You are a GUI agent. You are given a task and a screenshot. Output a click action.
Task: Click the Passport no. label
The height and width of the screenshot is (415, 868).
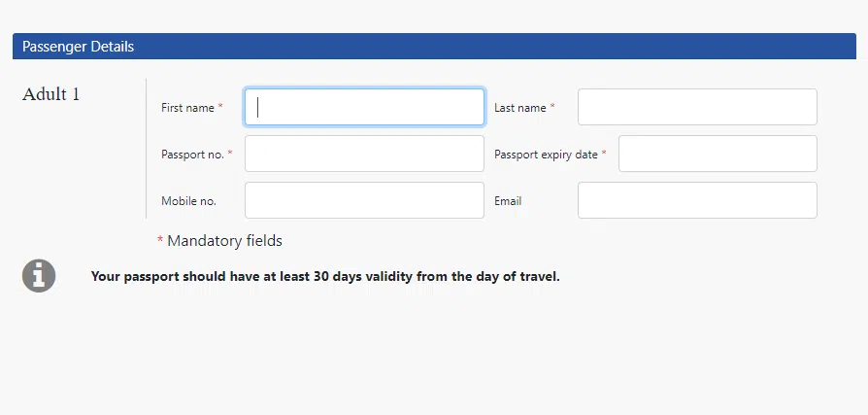pos(192,155)
